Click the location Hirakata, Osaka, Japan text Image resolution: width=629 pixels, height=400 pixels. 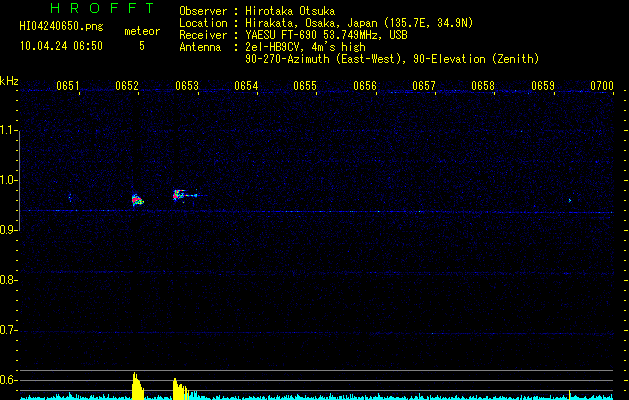(x=311, y=23)
